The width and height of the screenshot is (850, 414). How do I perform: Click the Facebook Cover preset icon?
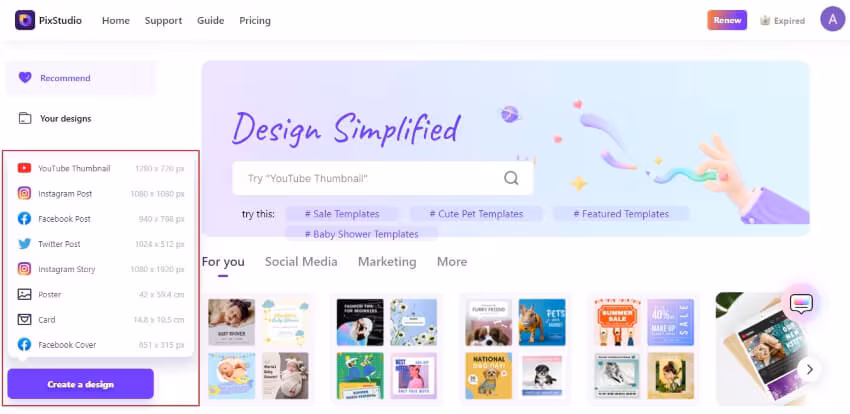click(x=24, y=345)
